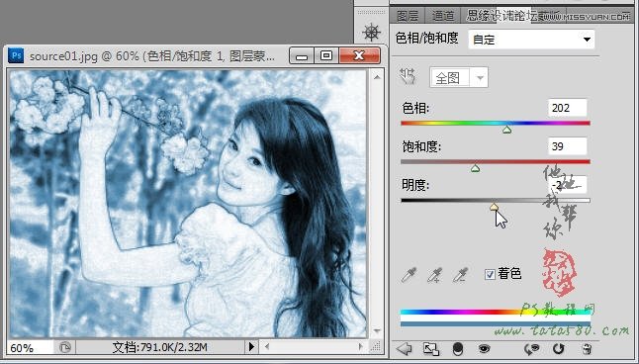The width and height of the screenshot is (639, 364).
Task: Select the first eyedropper tool
Action: click(x=409, y=275)
